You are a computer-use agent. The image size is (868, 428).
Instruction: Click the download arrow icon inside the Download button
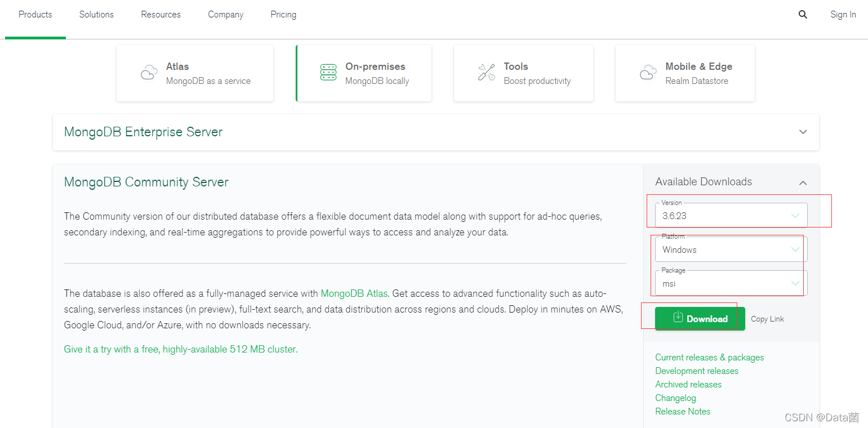click(x=678, y=318)
